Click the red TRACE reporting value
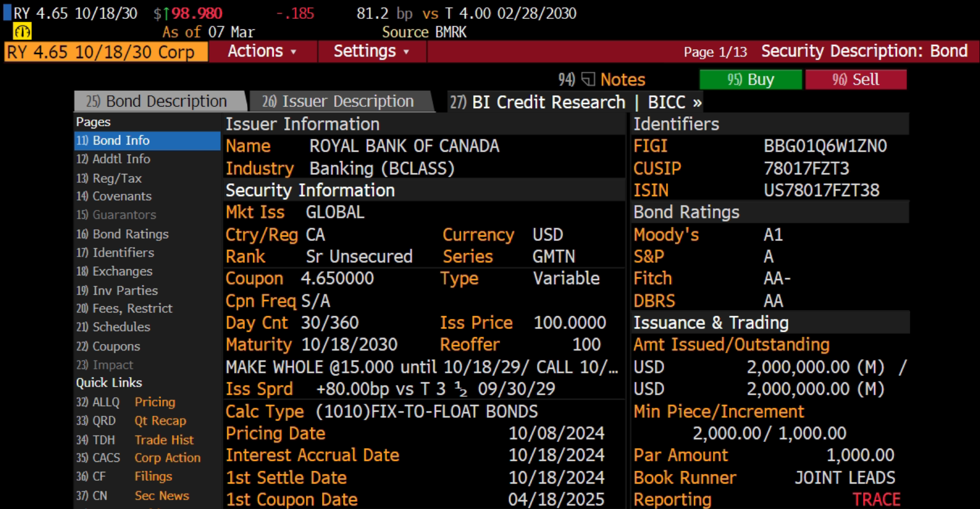Image resolution: width=980 pixels, height=509 pixels. click(x=876, y=500)
